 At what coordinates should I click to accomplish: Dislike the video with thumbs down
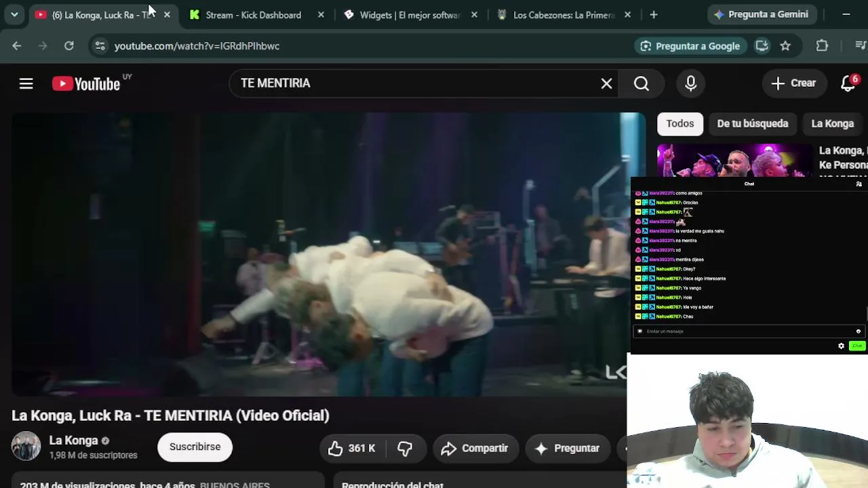pos(405,448)
